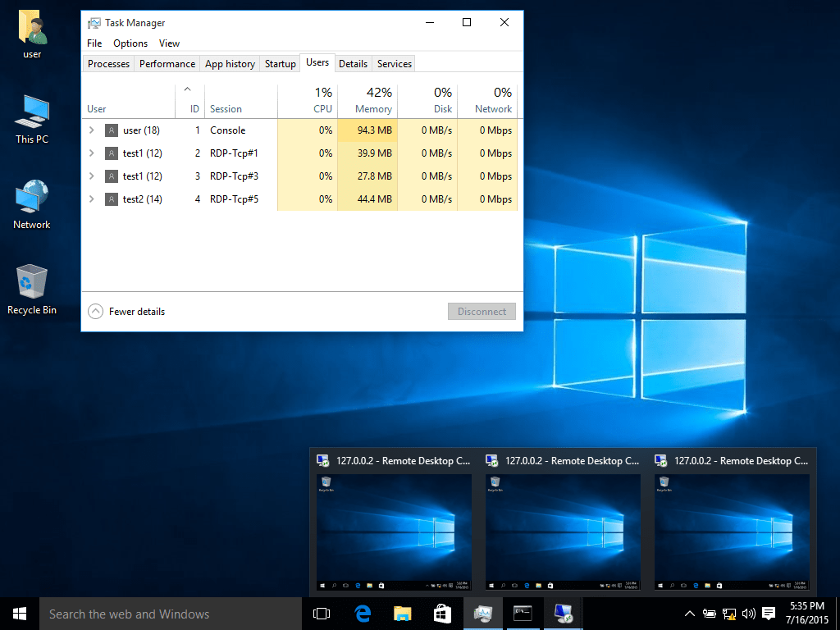
Task: Click the Task View taskbar button
Action: click(x=322, y=614)
